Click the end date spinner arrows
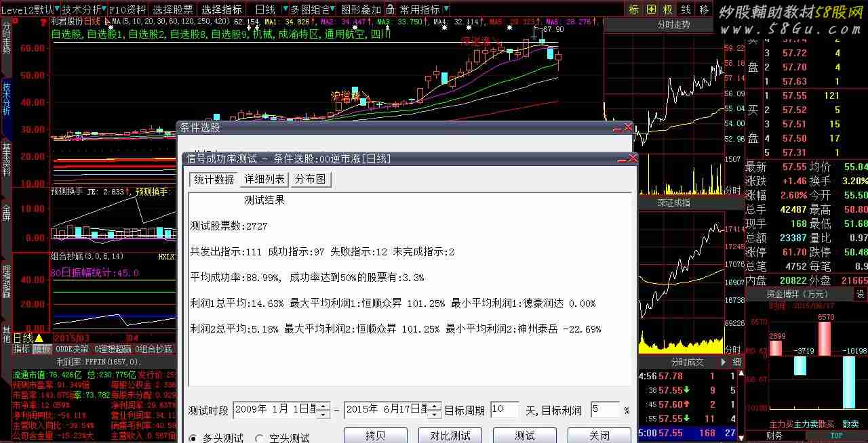This screenshot has height=443, width=868. coord(435,410)
